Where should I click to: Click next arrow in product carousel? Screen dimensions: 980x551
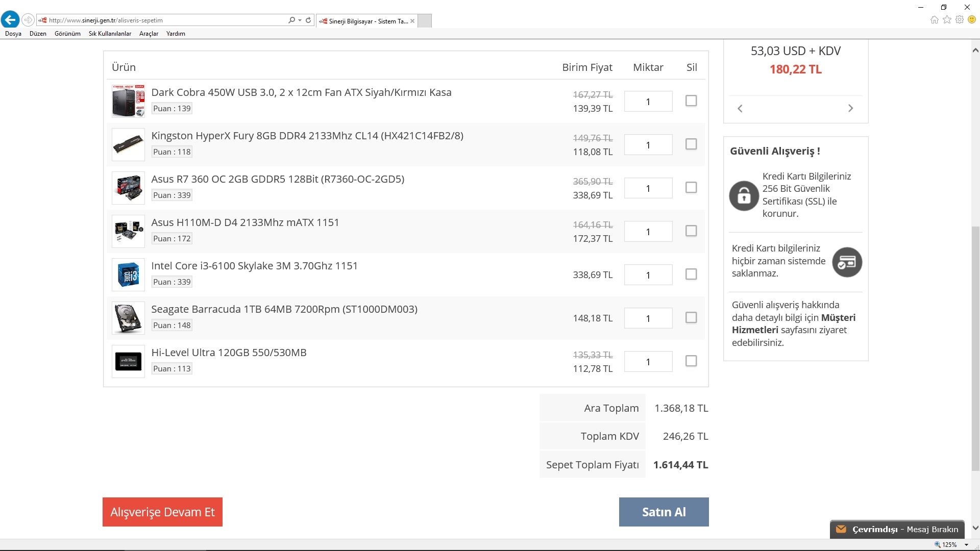(x=850, y=108)
